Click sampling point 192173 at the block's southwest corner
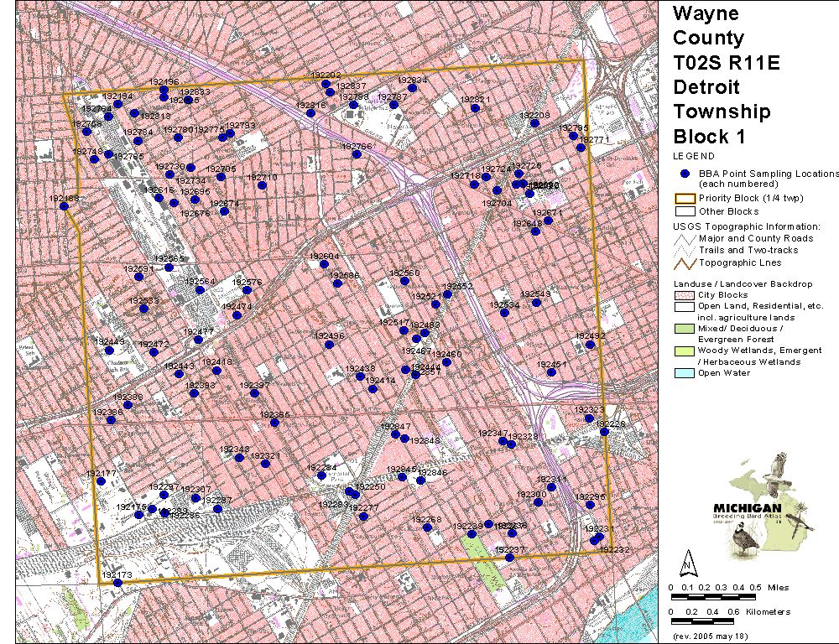839x644 pixels. coord(117,582)
